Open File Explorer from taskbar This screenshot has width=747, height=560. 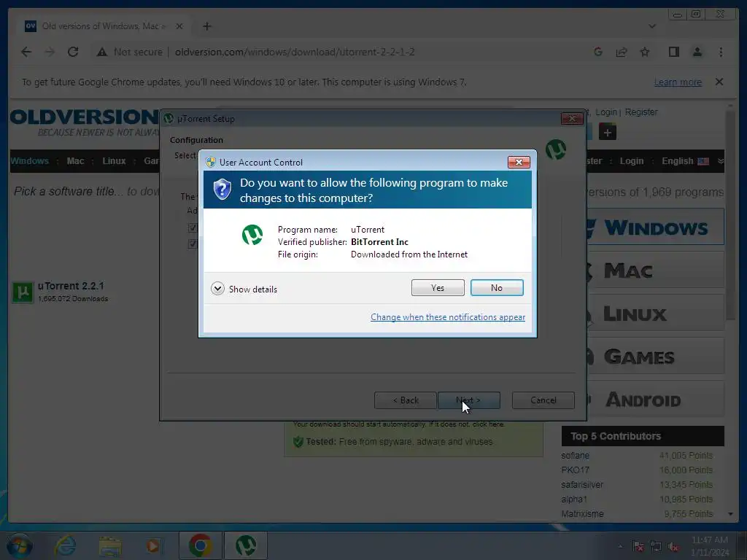click(x=110, y=545)
